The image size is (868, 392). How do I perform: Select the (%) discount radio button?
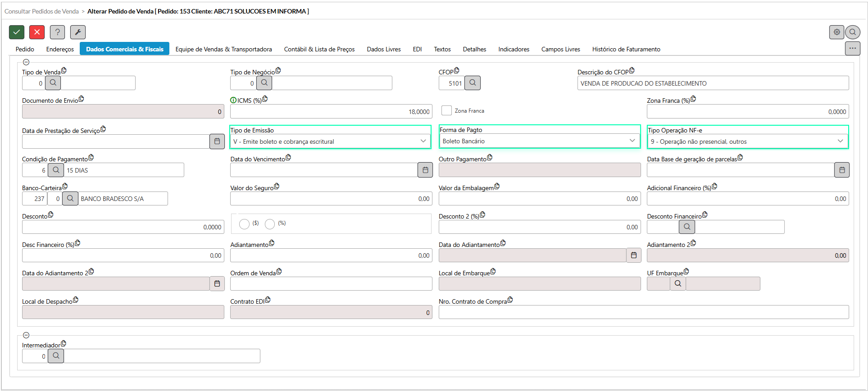tap(270, 224)
